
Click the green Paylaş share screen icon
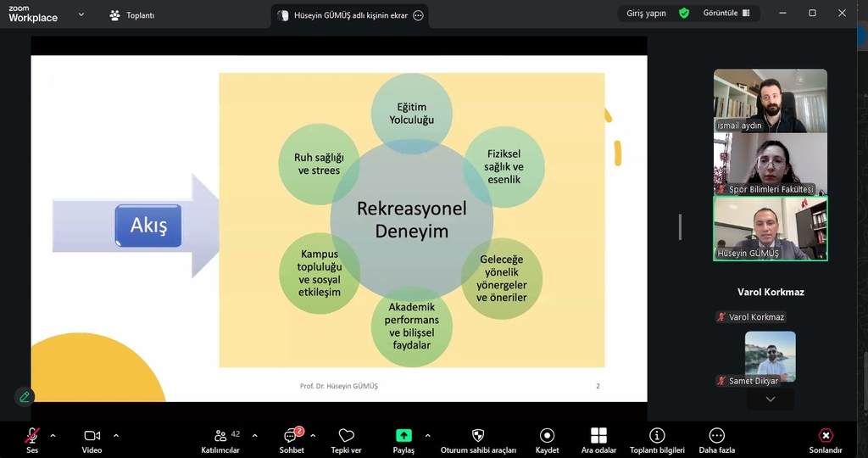403,435
